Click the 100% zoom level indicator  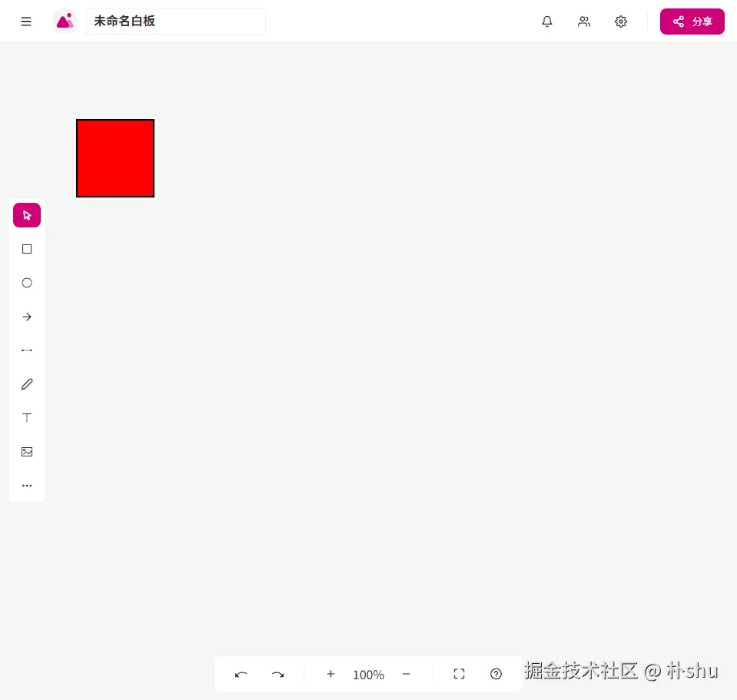point(368,675)
